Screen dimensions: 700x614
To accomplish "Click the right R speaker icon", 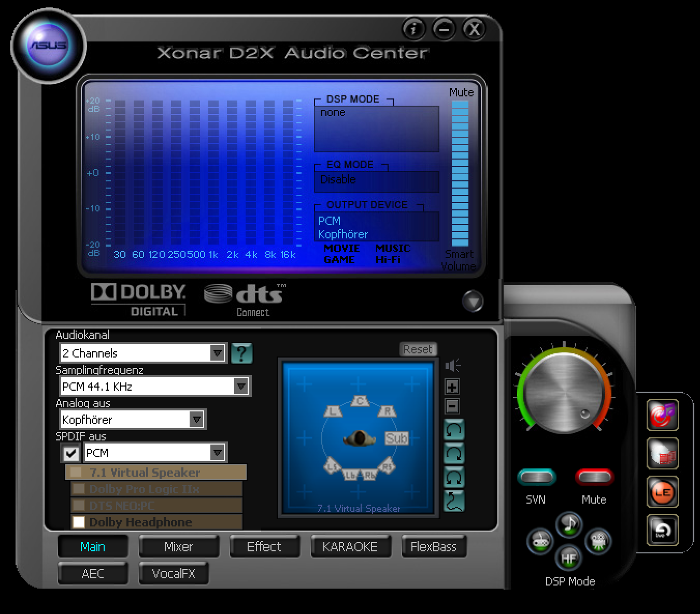I will [x=387, y=411].
